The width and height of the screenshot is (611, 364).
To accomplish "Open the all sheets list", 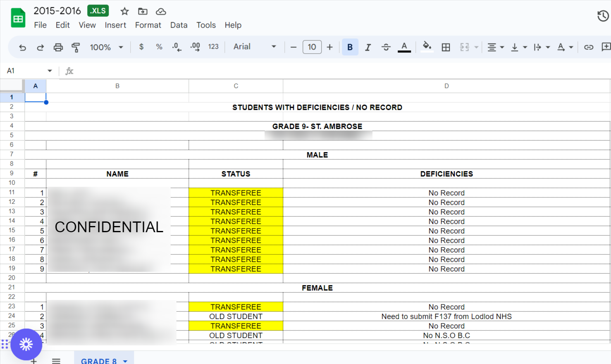I will (56, 361).
